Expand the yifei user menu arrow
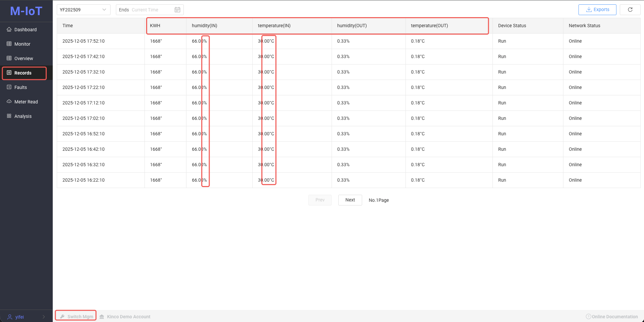Viewport: 644px width, 322px height. [44, 317]
